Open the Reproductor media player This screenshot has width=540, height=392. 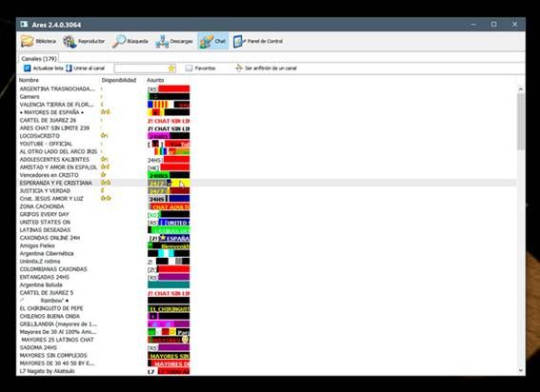[84, 41]
